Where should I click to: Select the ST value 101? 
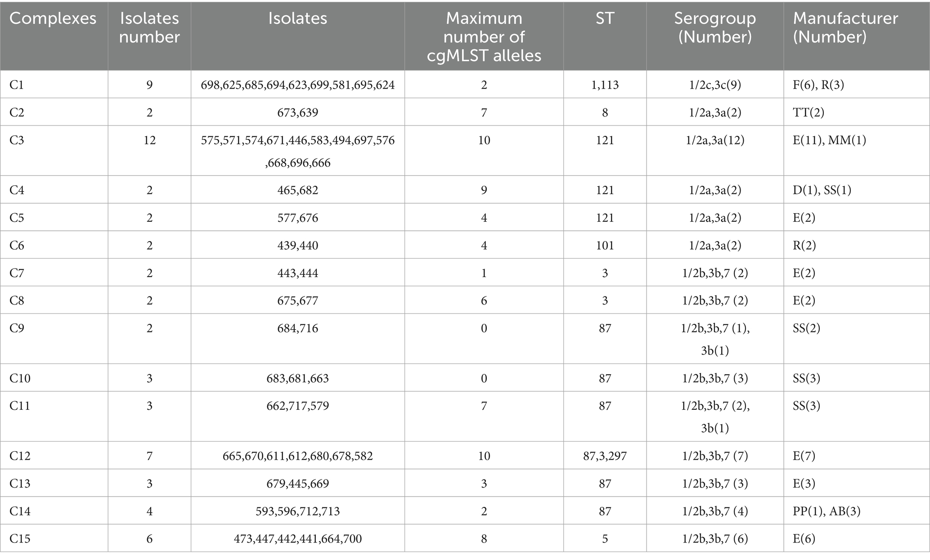605,246
